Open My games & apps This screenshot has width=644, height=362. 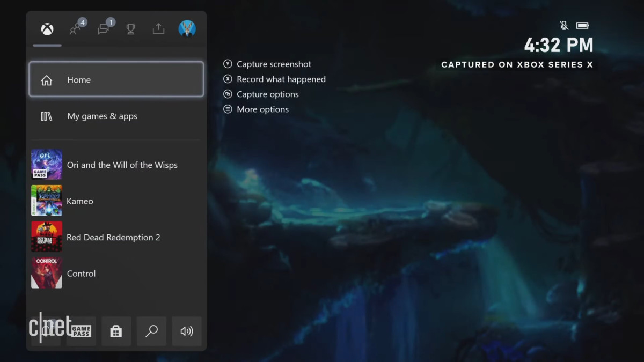[x=116, y=116]
